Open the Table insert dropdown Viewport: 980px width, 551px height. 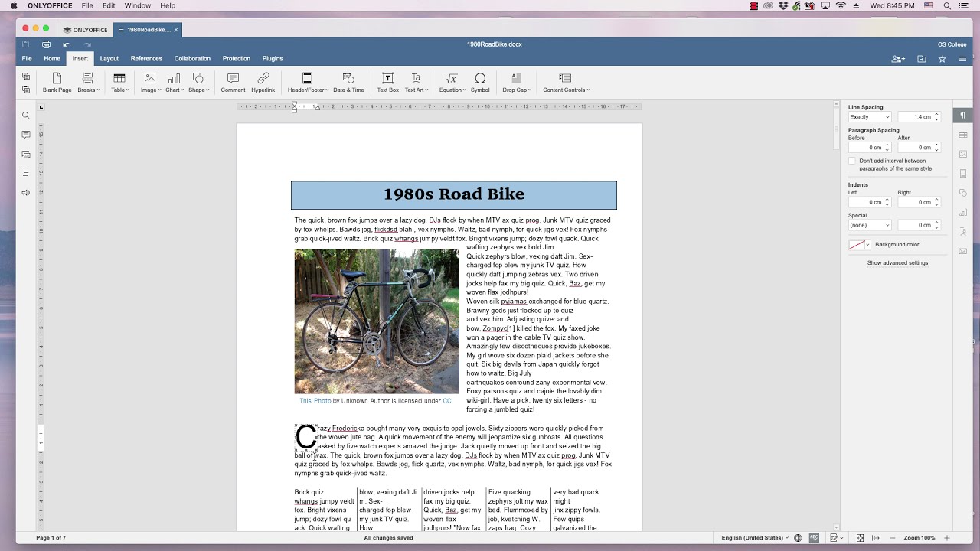pyautogui.click(x=119, y=83)
